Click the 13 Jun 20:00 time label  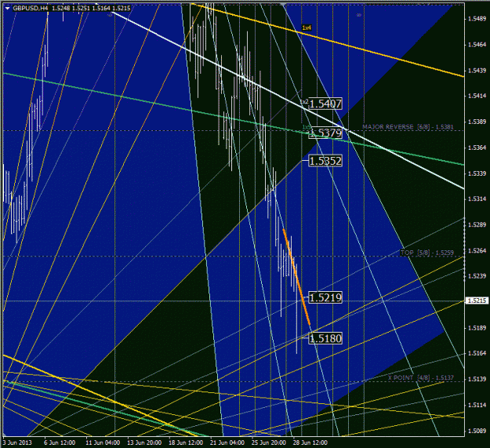point(144,443)
